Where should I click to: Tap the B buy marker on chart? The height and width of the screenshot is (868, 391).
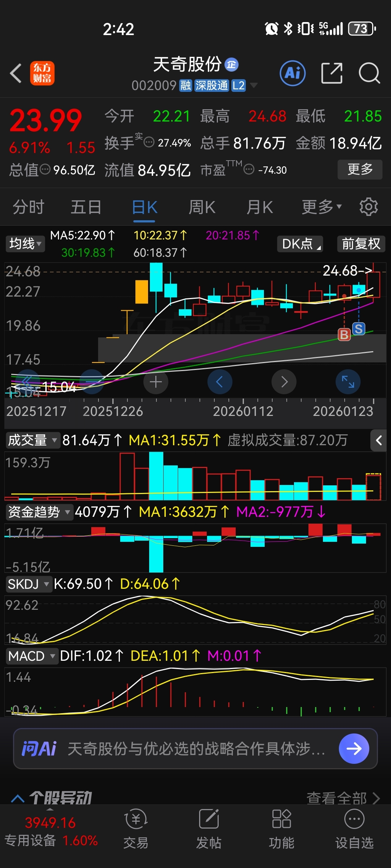click(x=344, y=335)
